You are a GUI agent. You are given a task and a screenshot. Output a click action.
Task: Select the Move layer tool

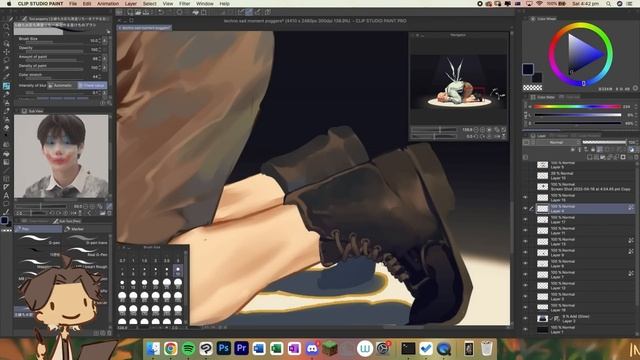pyautogui.click(x=6, y=52)
